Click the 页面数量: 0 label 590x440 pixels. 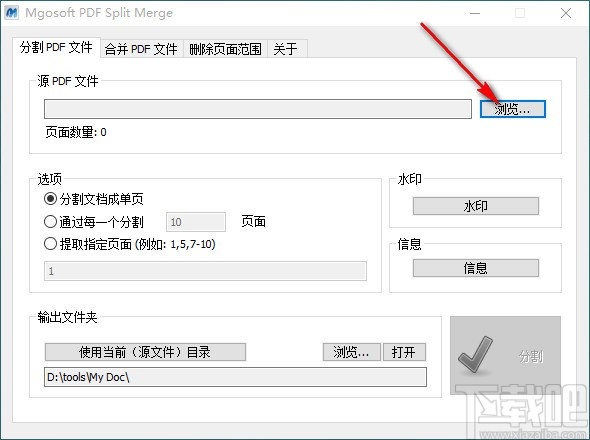(x=76, y=132)
